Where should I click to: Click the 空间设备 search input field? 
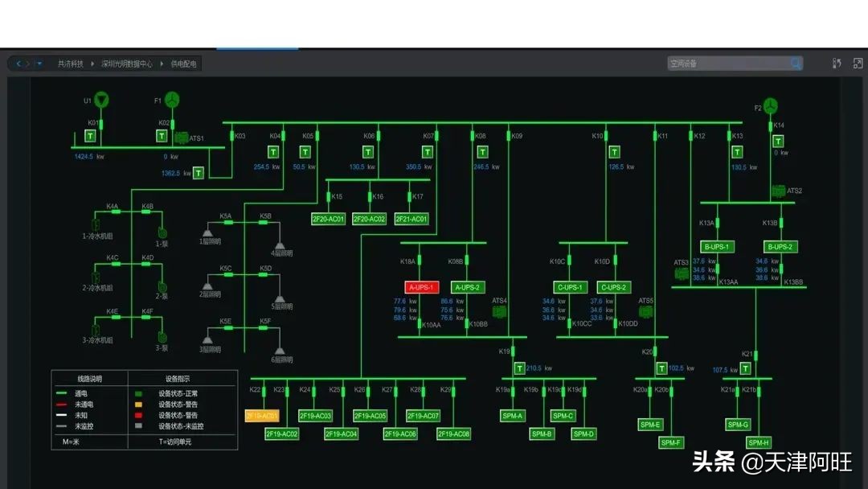(727, 64)
